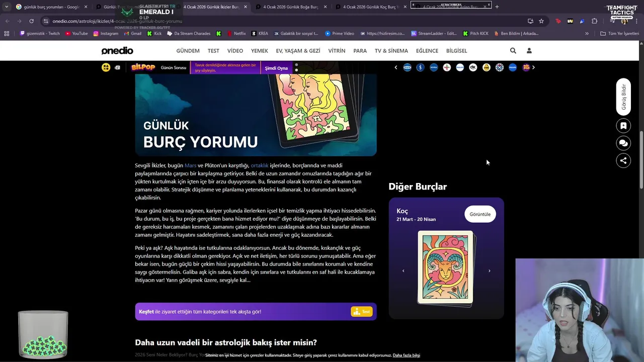Show previous zodiac card in Diğer Burçlar
This screenshot has width=644, height=362.
tap(403, 271)
